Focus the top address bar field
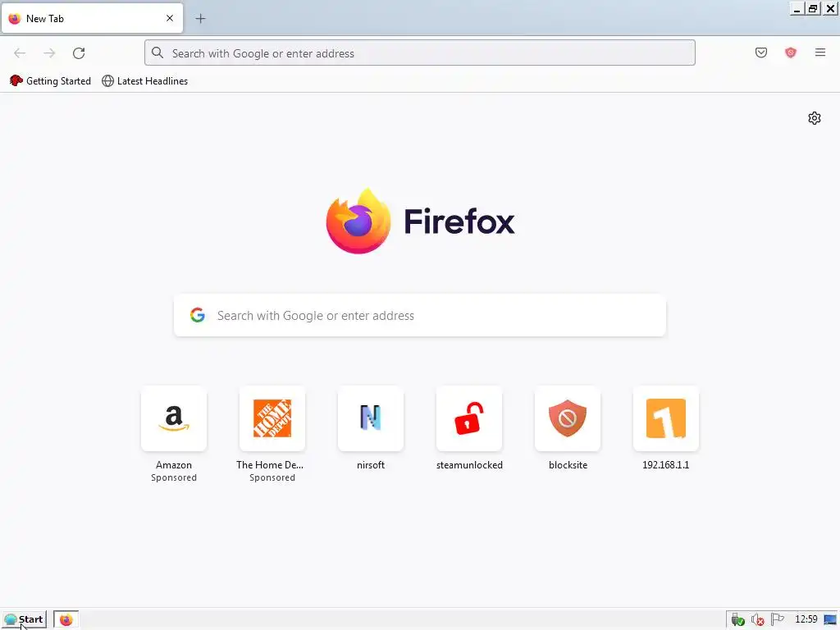This screenshot has width=840, height=630. 419,53
